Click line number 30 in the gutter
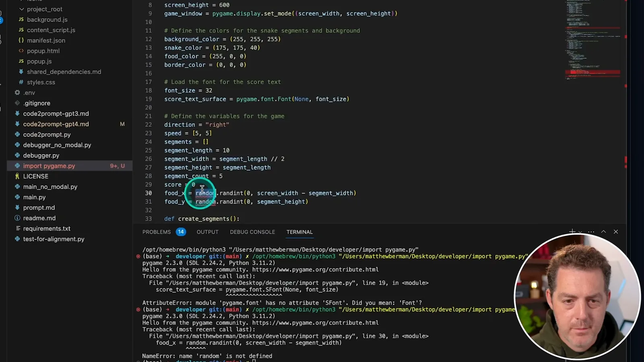This screenshot has height=362, width=644. point(149,193)
